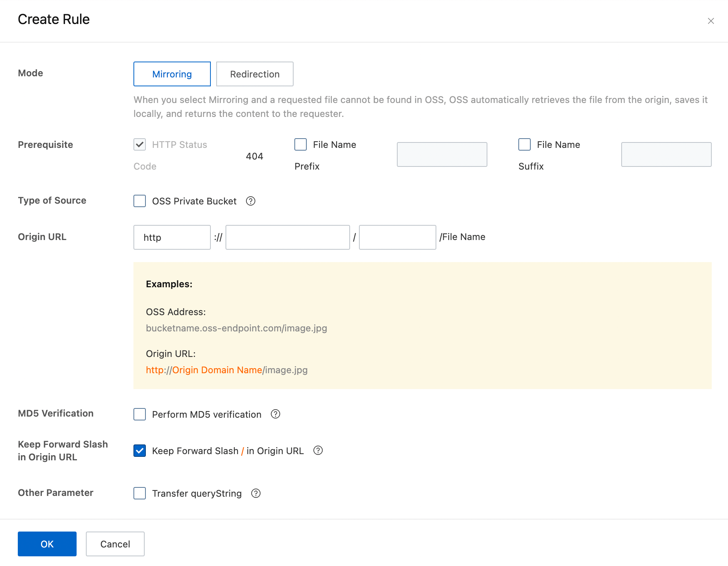Enable File Name Suffix checkbox
Screen dimensions: 728x566
pyautogui.click(x=525, y=144)
